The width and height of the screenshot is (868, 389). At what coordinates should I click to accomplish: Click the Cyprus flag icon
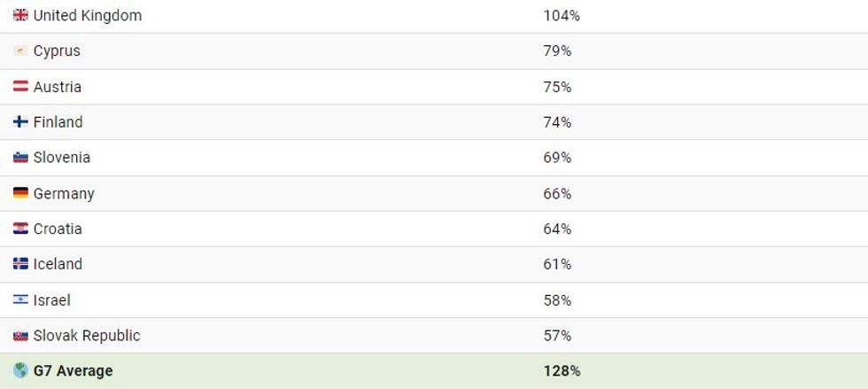point(20,51)
